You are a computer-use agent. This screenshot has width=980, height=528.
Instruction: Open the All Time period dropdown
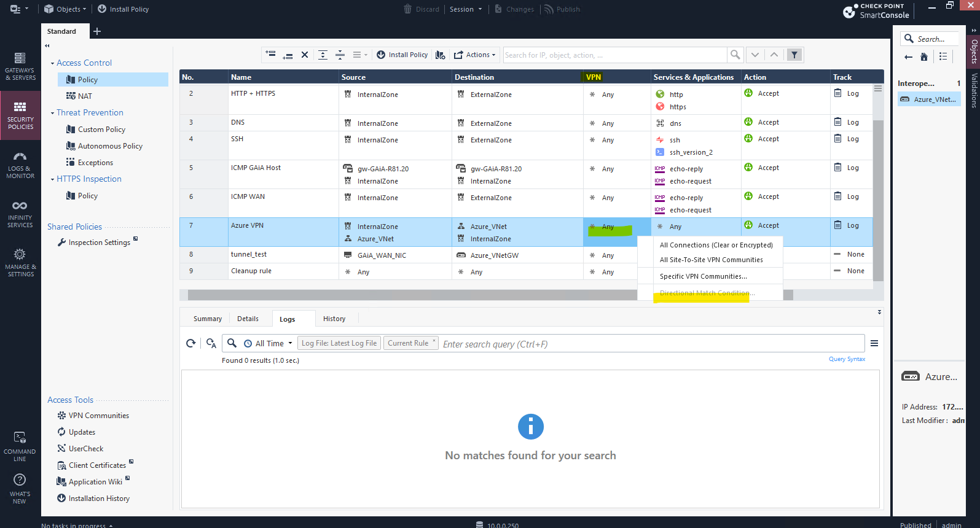(268, 343)
